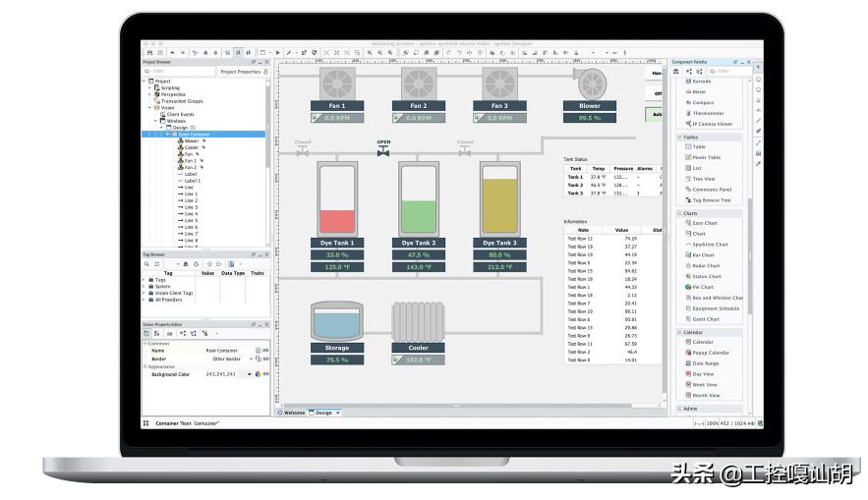Open the color wheel for Background Color
The image size is (868, 500).
(x=258, y=374)
